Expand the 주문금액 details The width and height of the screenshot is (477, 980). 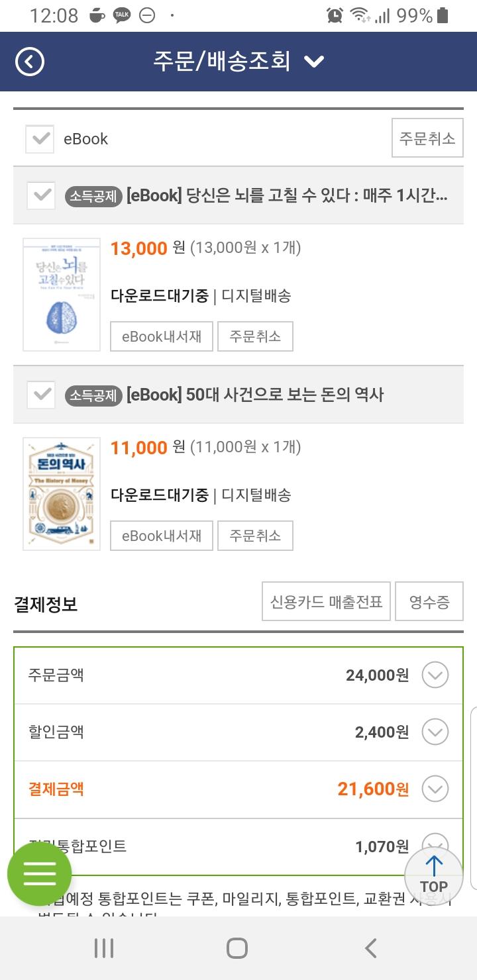(435, 675)
